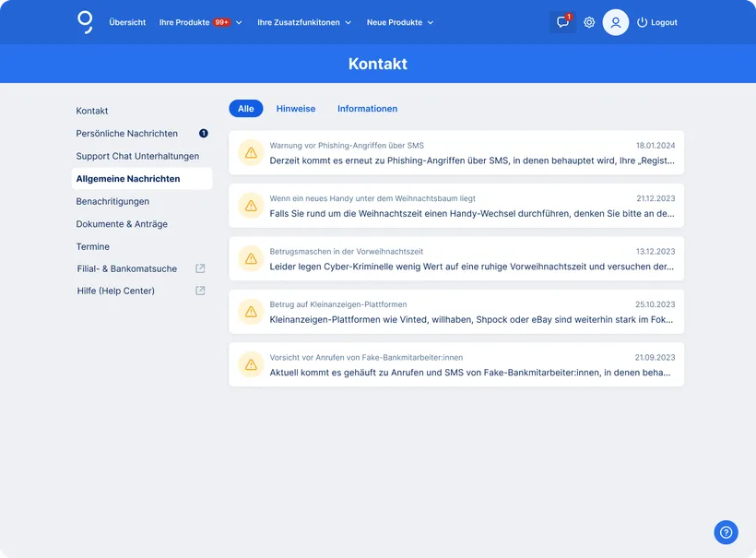Go to Übersicht in the top navigation
756x558 pixels.
tap(127, 22)
